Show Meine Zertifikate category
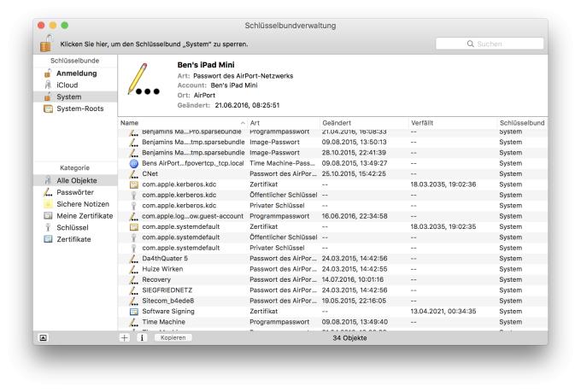Screen dimensions: 581x392 tap(75, 215)
